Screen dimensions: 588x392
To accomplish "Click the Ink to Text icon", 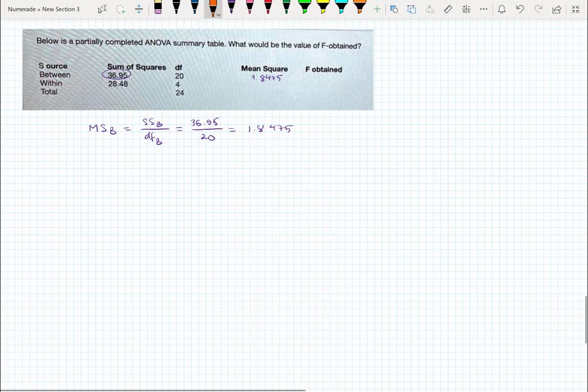I will [430, 9].
